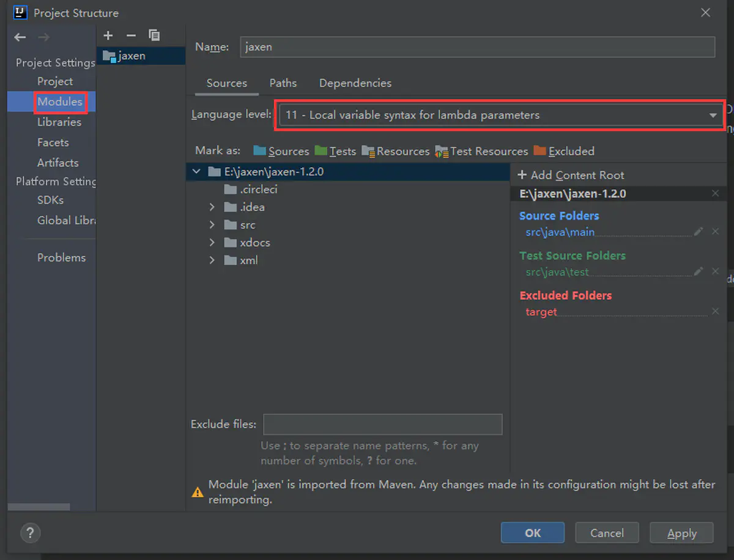Open Project settings section
This screenshot has height=560, width=734.
[55, 81]
